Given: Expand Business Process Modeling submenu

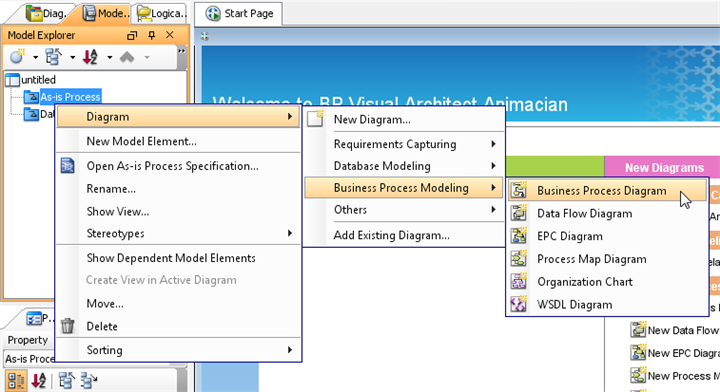Looking at the screenshot, I should (404, 188).
